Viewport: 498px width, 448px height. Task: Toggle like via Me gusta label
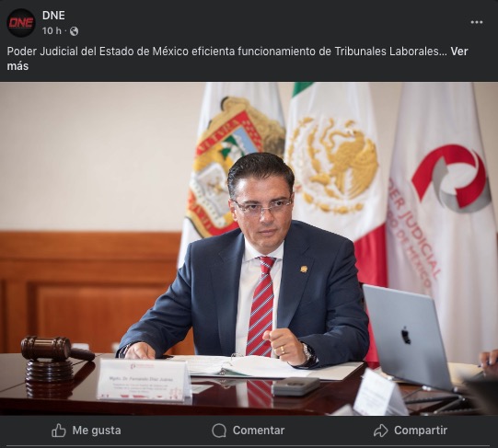tap(97, 431)
